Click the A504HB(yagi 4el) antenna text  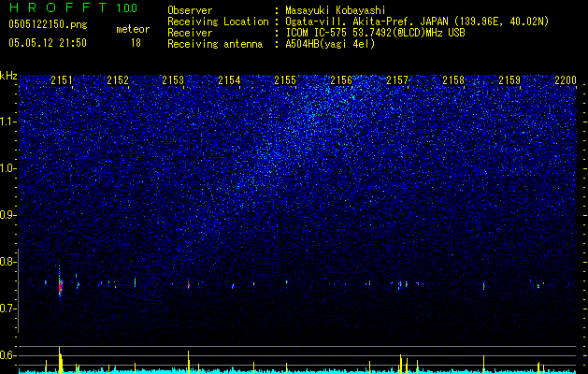tap(330, 44)
